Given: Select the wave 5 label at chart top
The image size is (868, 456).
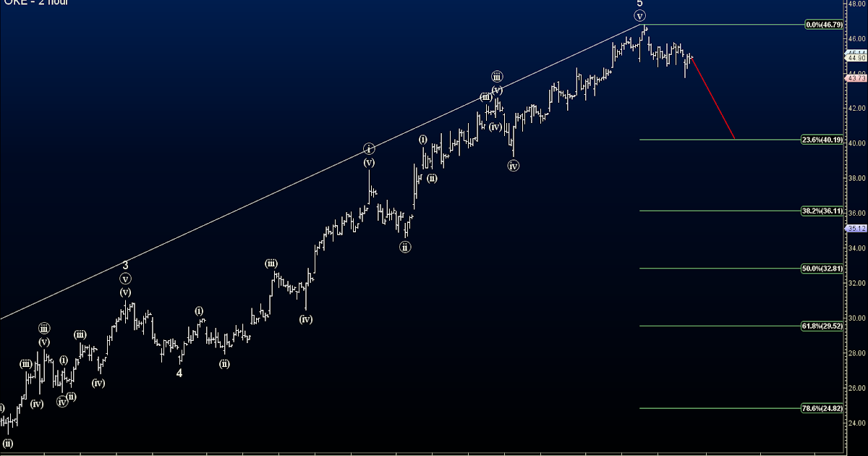Looking at the screenshot, I should (x=639, y=5).
